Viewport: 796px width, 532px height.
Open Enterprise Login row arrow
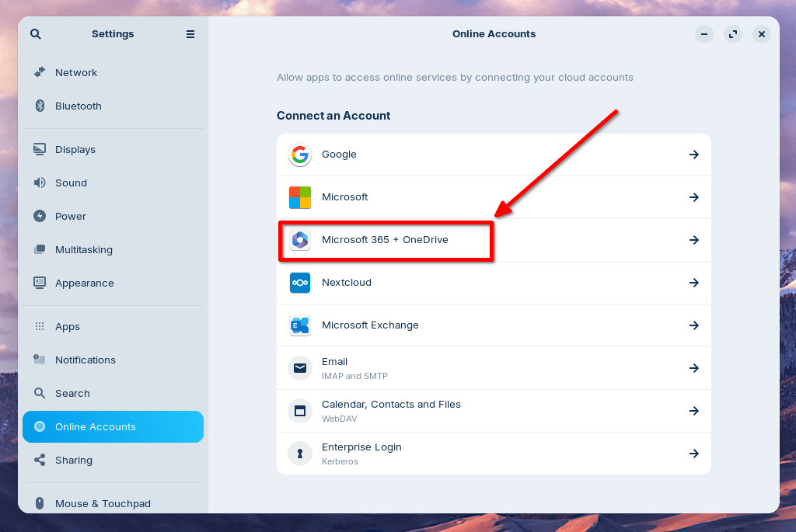click(x=694, y=454)
